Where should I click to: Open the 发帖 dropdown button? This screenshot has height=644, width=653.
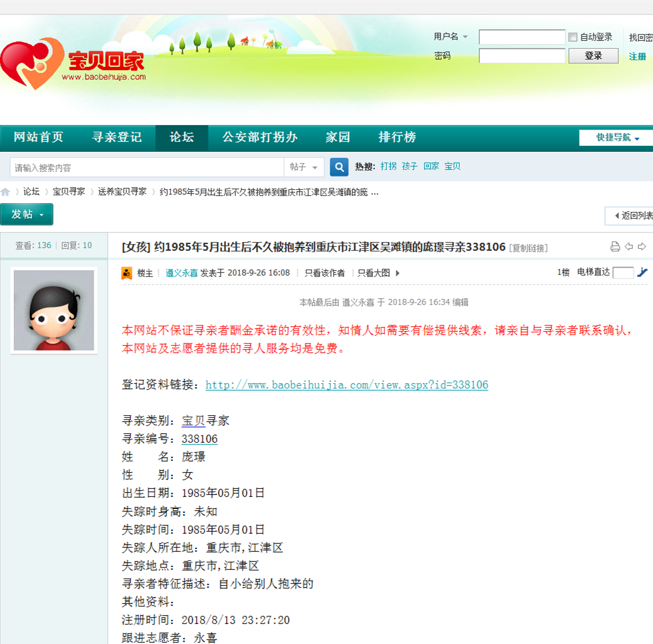(27, 214)
